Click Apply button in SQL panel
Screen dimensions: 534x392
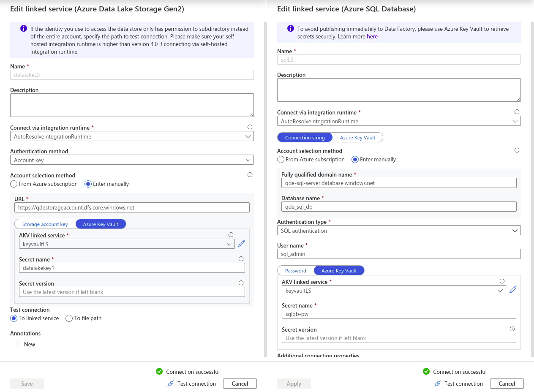tap(294, 384)
